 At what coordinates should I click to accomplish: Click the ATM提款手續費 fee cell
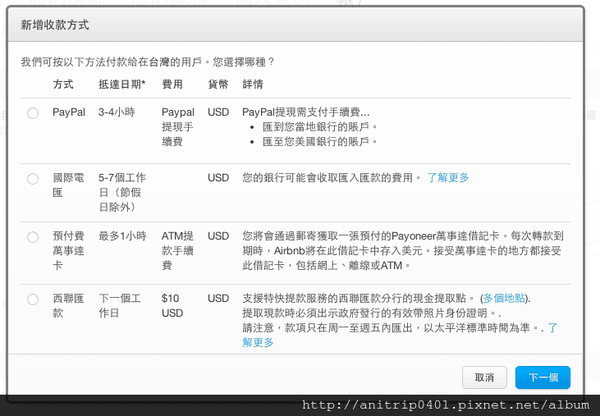pos(178,251)
